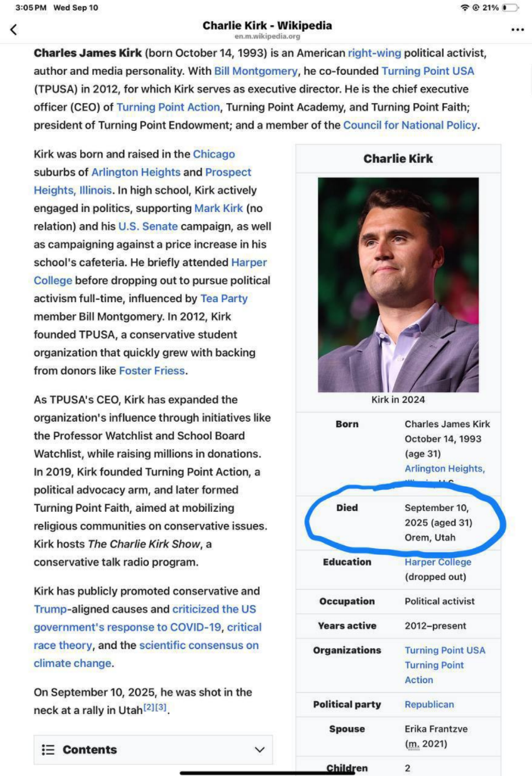Screen dimensions: 532x776
Task: Tap the battery indicator in status bar
Action: pos(510,8)
